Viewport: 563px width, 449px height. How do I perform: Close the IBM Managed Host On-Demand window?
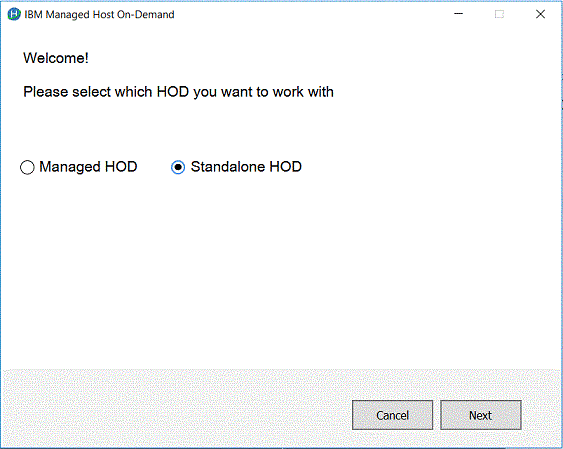(540, 14)
